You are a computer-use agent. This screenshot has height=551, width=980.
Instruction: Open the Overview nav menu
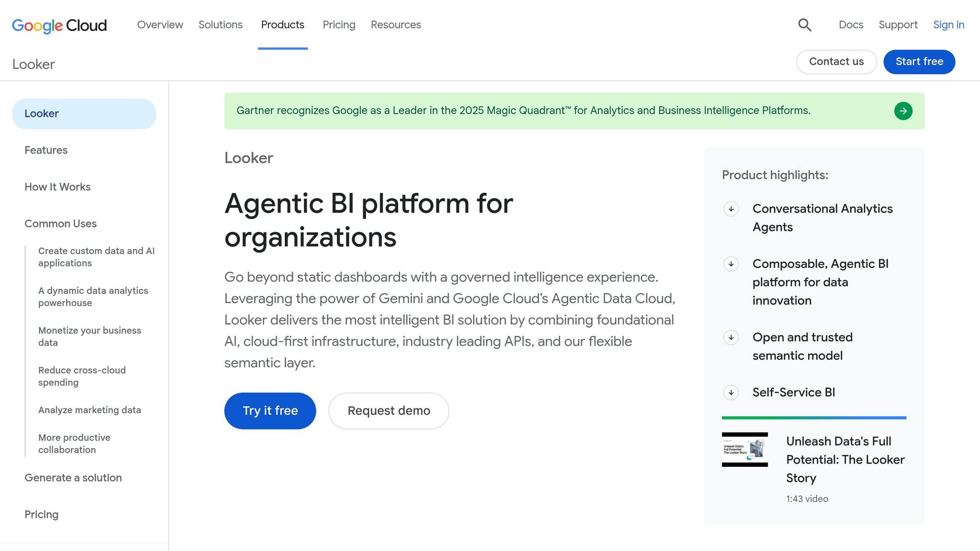coord(160,25)
